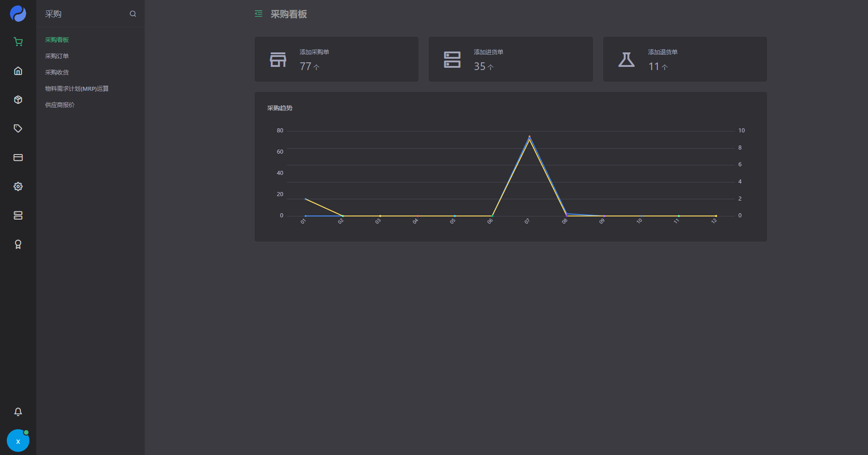Click the 采购看板 page heading
This screenshot has height=455, width=868.
pyautogui.click(x=289, y=14)
